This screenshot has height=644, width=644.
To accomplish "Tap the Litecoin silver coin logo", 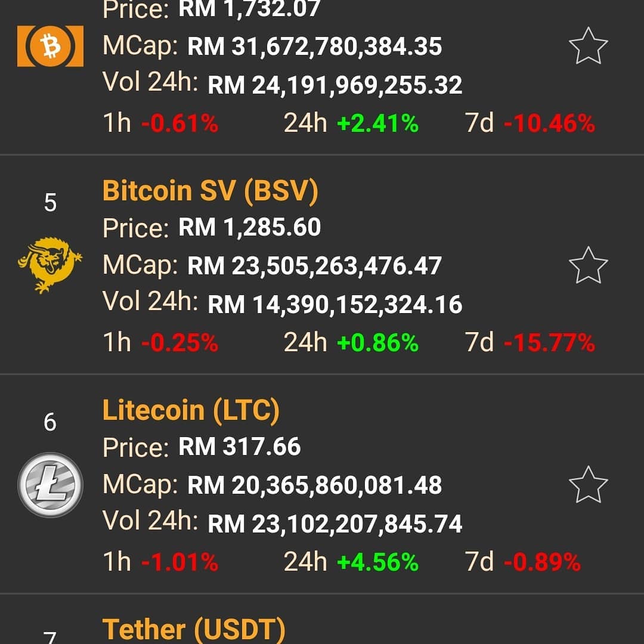I will pyautogui.click(x=50, y=485).
